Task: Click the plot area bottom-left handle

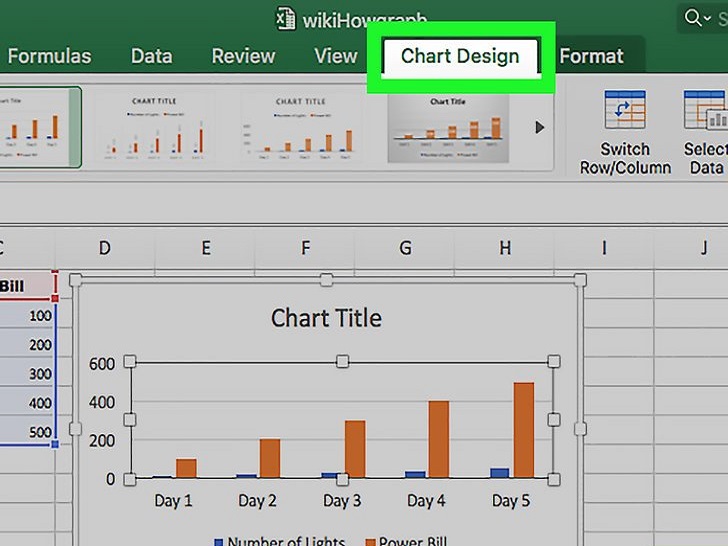Action: click(x=130, y=480)
